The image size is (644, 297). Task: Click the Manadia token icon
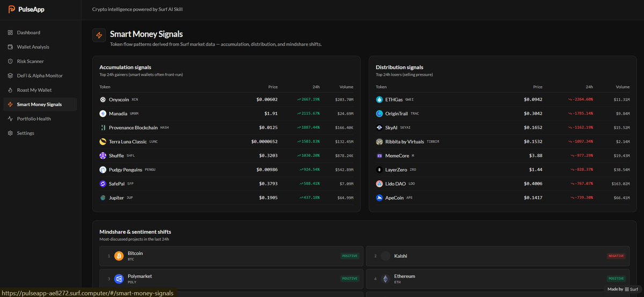tap(103, 113)
